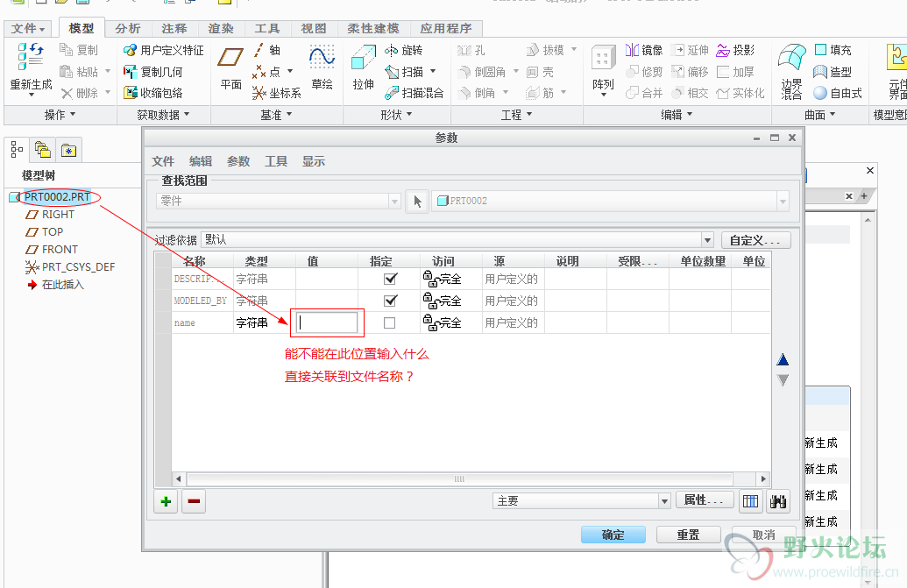Screen dimensions: 907x588
Task: Open the 分析 ribbon tab
Action: pyautogui.click(x=128, y=28)
